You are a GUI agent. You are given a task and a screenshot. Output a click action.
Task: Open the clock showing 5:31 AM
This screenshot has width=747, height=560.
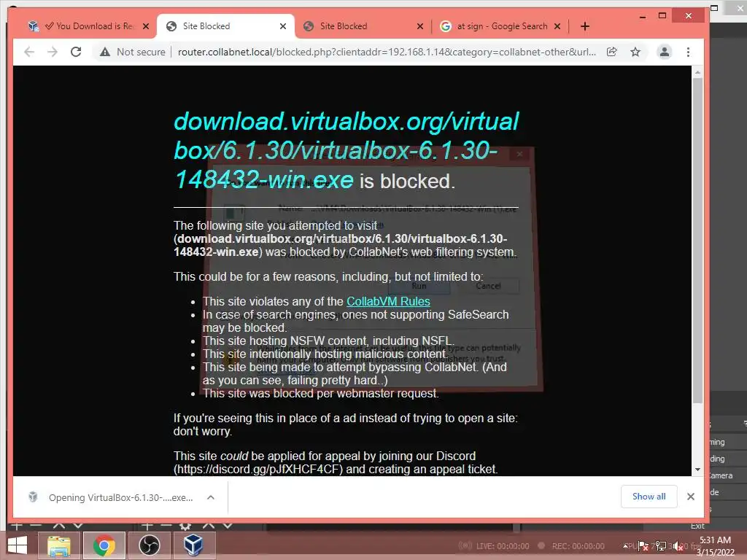click(715, 546)
